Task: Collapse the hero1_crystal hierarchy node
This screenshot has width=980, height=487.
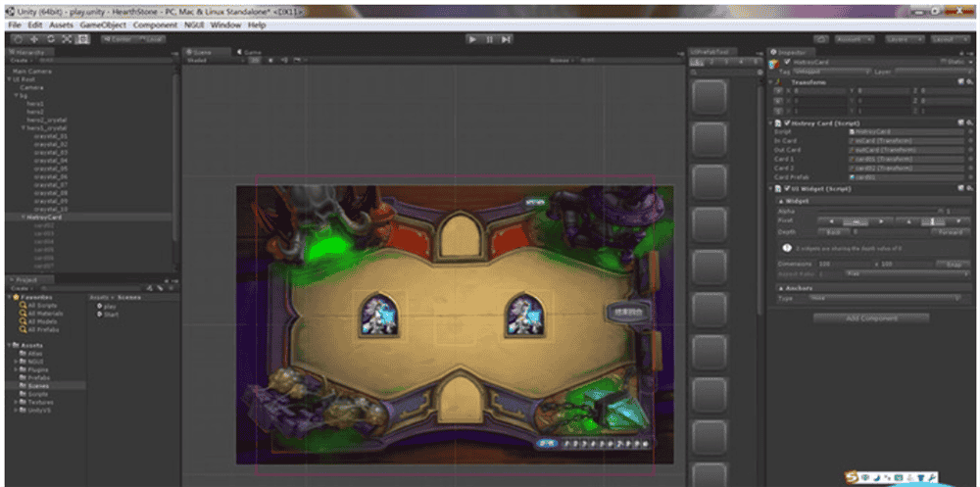Action: tap(24, 127)
